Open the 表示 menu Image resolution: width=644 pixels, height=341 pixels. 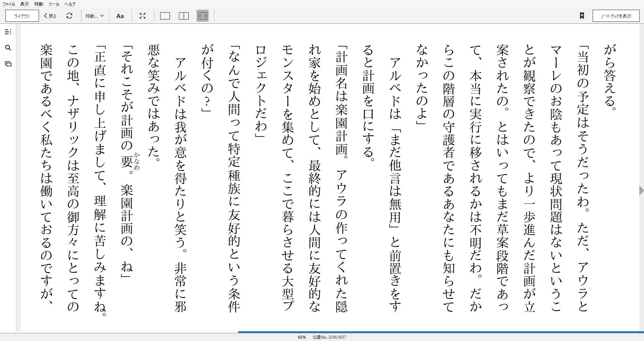(x=24, y=4)
